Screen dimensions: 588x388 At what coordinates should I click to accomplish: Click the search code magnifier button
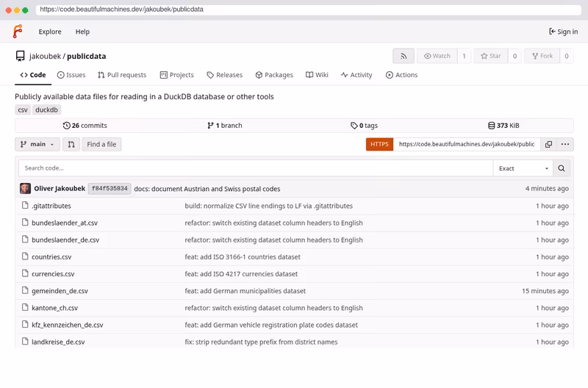(x=562, y=168)
